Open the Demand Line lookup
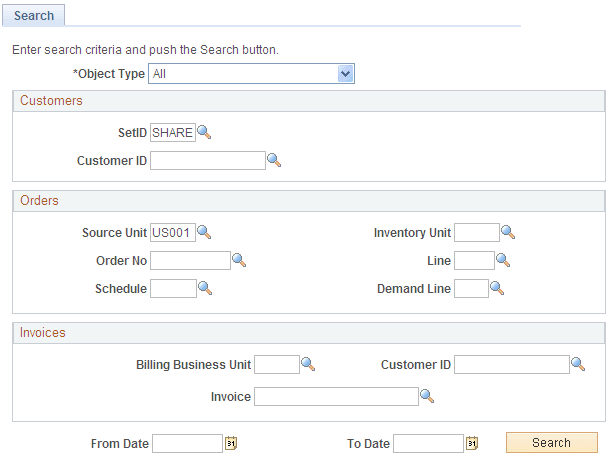This screenshot has height=459, width=615. (x=497, y=289)
